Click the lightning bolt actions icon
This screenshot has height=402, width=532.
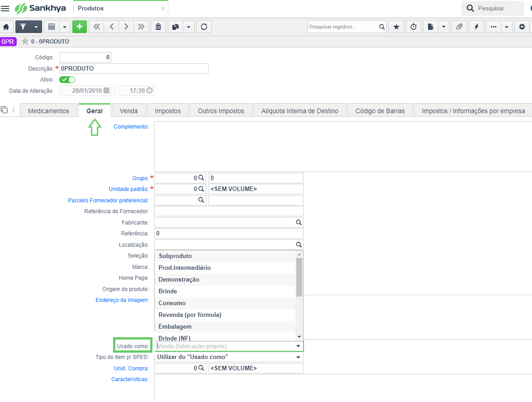(476, 27)
